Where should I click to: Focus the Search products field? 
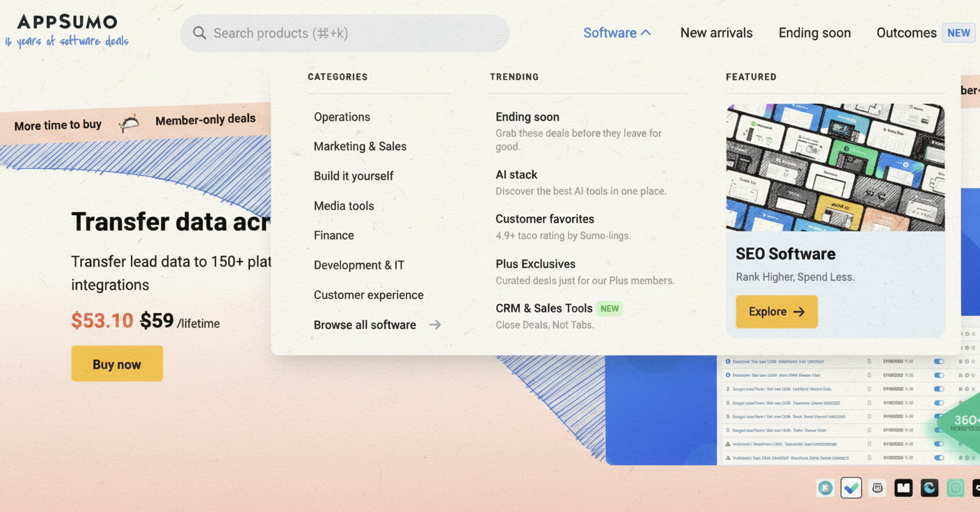(345, 33)
